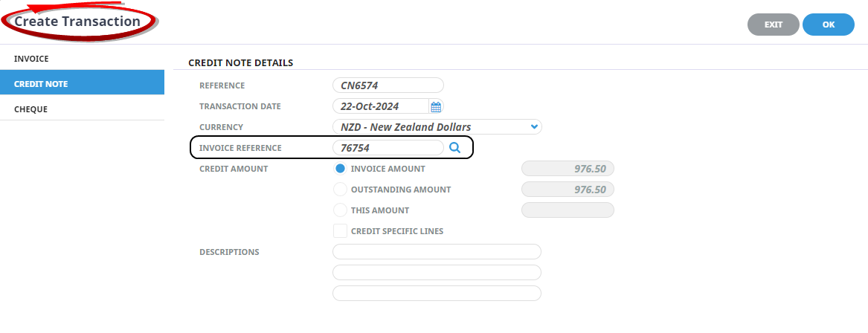Viewport: 868px width, 333px height.
Task: Switch to the Invoice tab
Action: point(82,58)
